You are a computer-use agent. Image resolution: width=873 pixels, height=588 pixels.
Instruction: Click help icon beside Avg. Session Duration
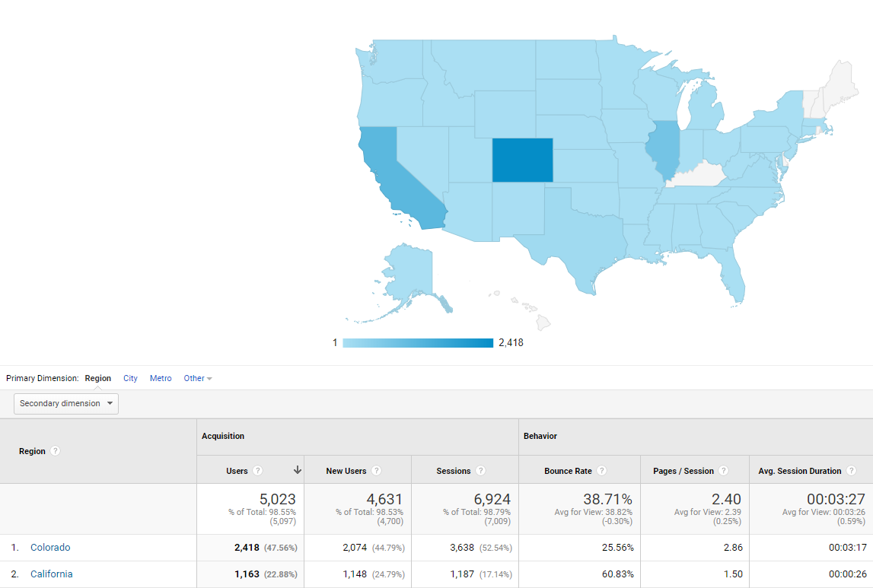tap(851, 471)
